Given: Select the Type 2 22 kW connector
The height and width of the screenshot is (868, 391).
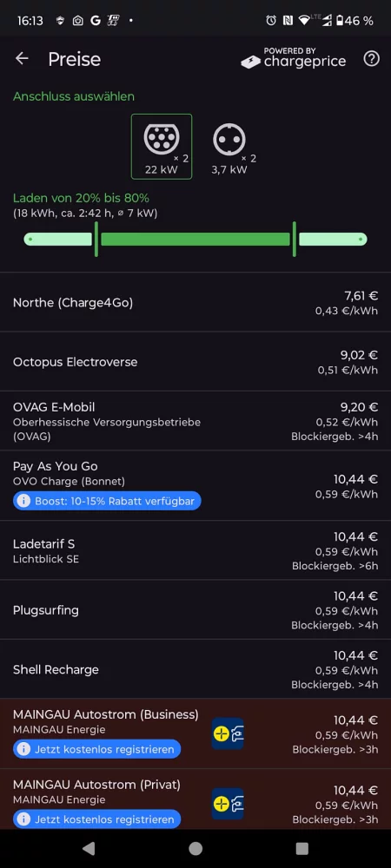Looking at the screenshot, I should [x=162, y=146].
